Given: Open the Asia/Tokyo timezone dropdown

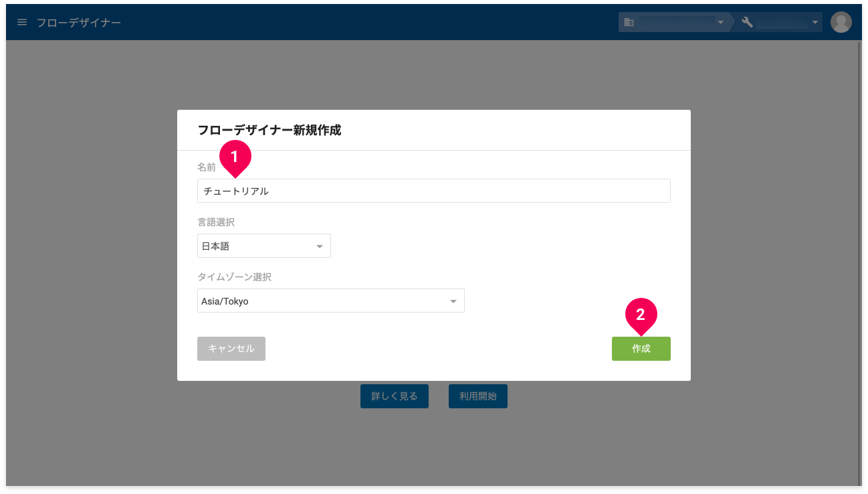Looking at the screenshot, I should [331, 301].
